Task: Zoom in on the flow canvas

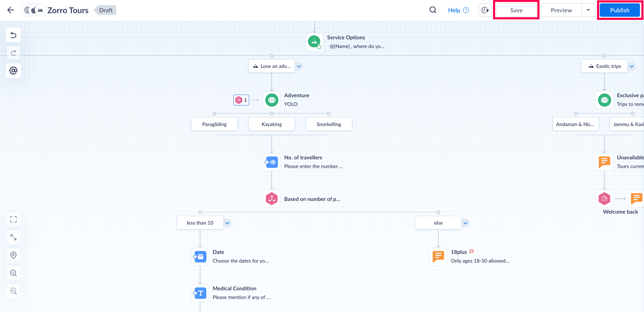Action: pos(13,273)
